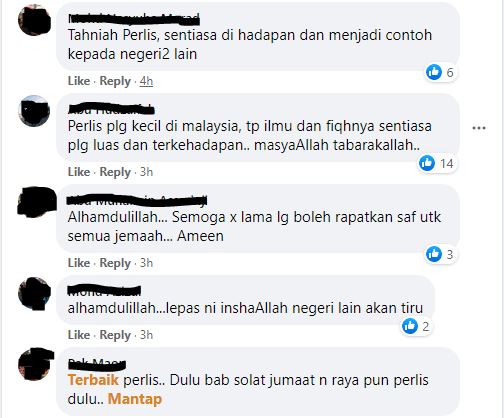The image size is (504, 418).
Task: Open redacted author name of first comment
Action: point(134,20)
